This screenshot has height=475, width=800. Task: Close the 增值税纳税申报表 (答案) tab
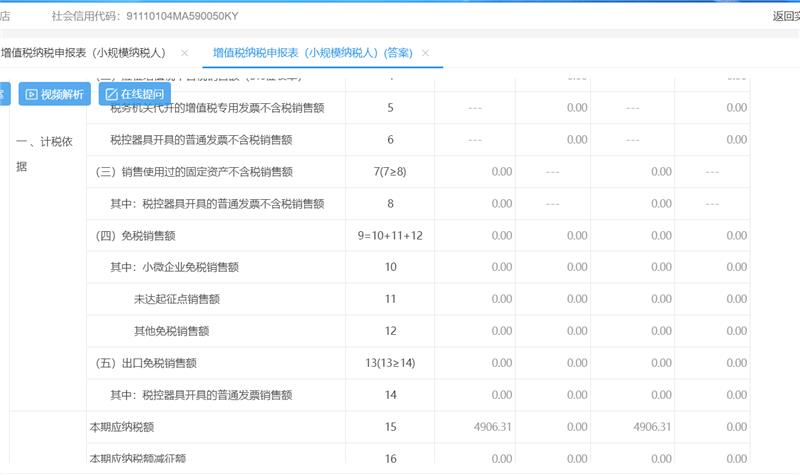click(x=426, y=53)
